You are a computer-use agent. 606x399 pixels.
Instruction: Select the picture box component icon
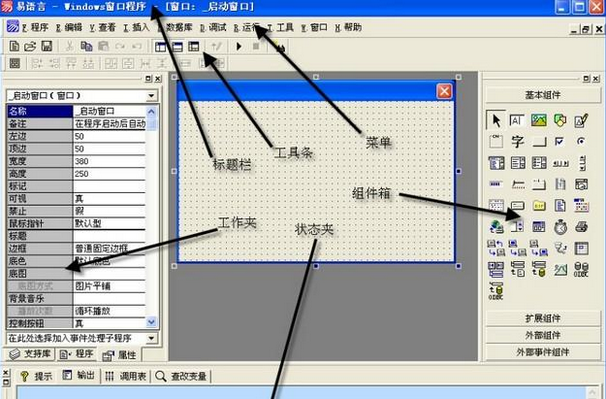[539, 120]
